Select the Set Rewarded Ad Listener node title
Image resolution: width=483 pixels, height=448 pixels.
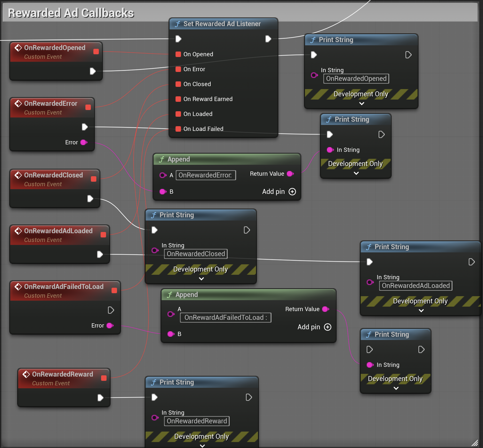coord(222,24)
